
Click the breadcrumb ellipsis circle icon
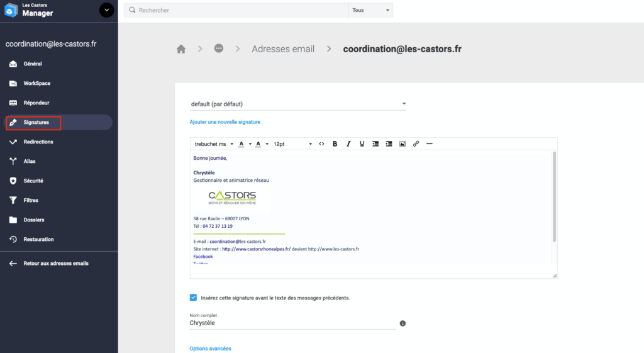pos(219,48)
